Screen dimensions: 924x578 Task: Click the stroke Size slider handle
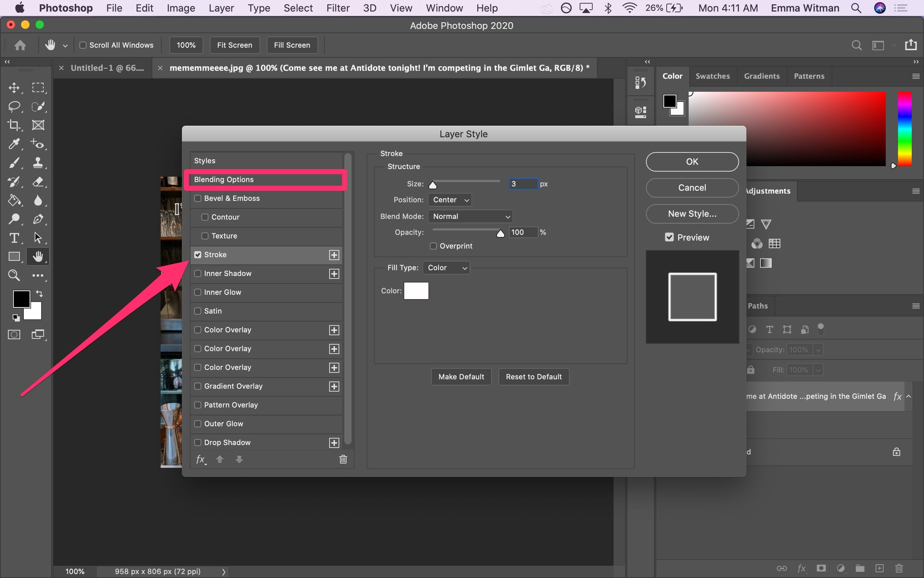point(433,185)
